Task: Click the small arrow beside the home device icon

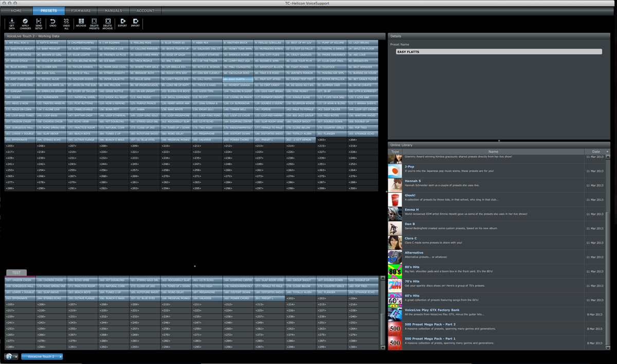Action: [x=16, y=356]
